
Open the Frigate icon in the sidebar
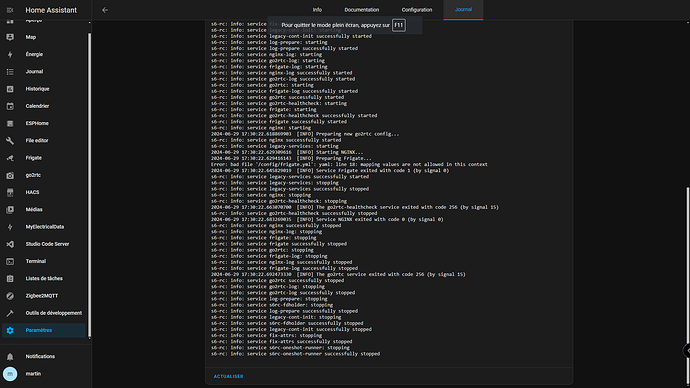(10, 158)
